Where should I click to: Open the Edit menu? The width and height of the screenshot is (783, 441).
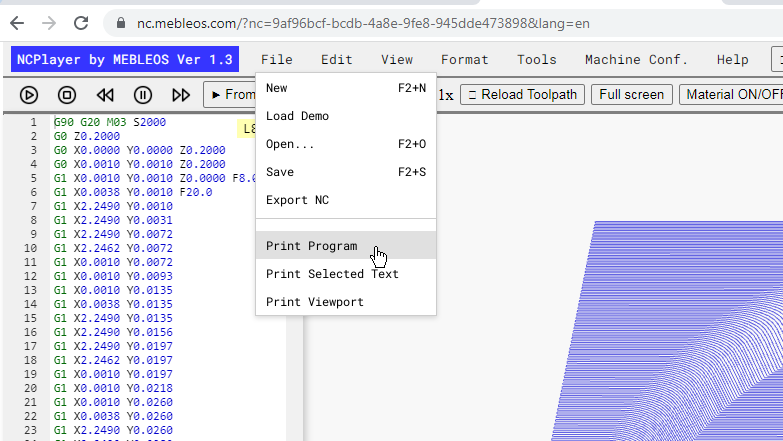337,59
